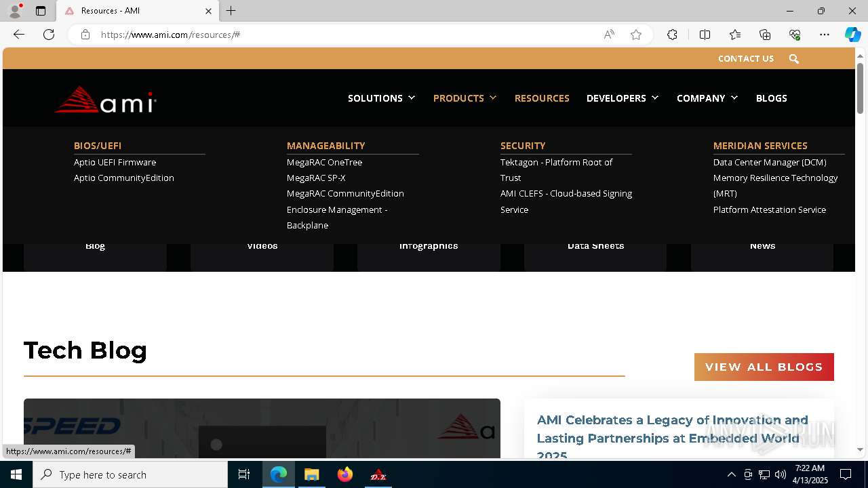This screenshot has width=868, height=488.
Task: Open a new tab with the plus icon
Action: click(231, 11)
